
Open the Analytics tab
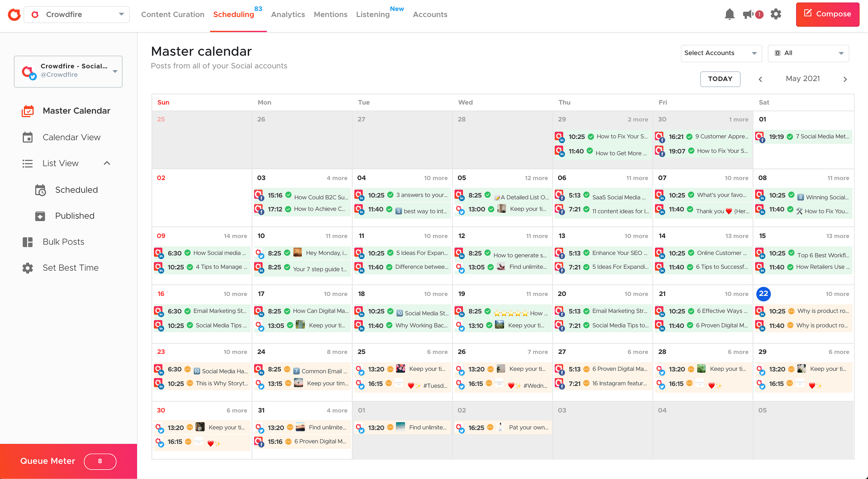tap(288, 14)
